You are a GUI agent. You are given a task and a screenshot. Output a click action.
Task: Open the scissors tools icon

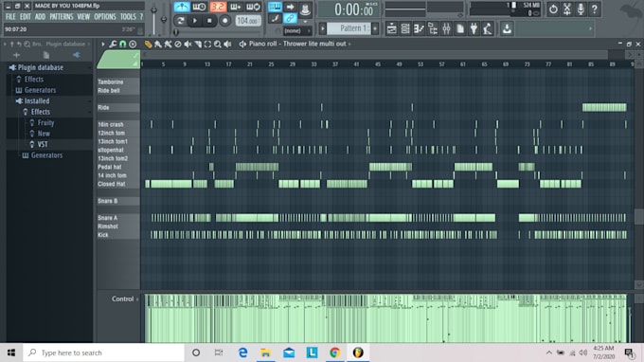566,9
